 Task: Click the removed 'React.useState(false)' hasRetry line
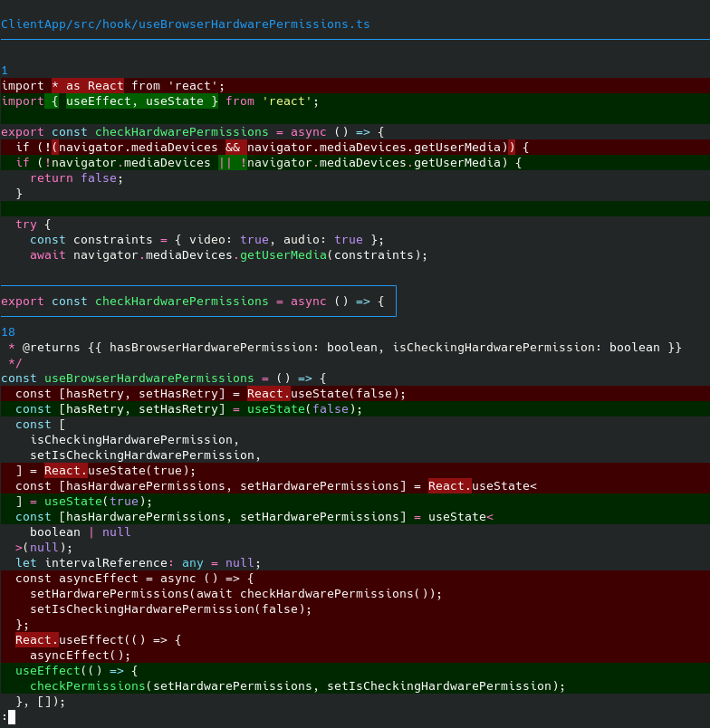click(x=210, y=394)
